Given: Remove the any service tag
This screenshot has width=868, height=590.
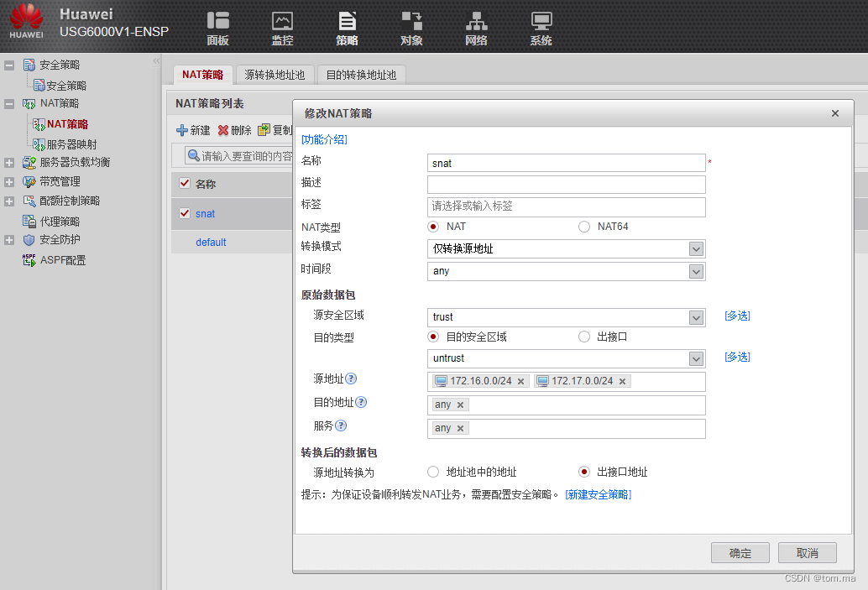Looking at the screenshot, I should click(x=460, y=428).
